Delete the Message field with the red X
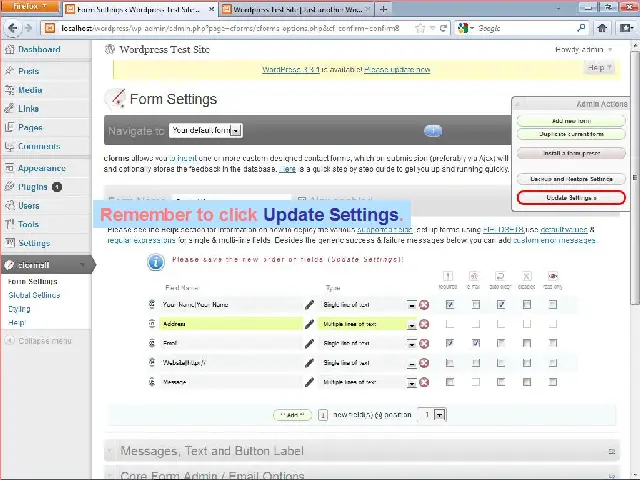Image resolution: width=640 pixels, height=480 pixels. [424, 382]
